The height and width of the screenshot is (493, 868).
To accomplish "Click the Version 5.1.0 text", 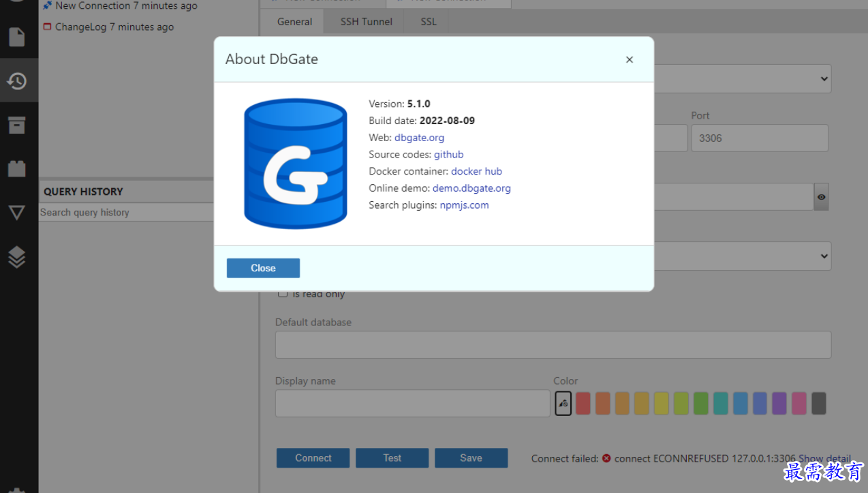I will pyautogui.click(x=399, y=104).
